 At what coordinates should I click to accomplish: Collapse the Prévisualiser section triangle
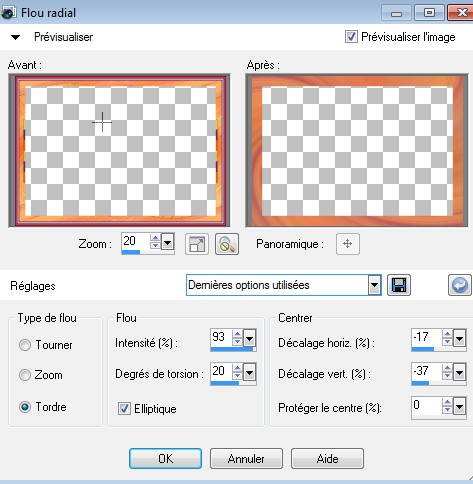(x=15, y=37)
